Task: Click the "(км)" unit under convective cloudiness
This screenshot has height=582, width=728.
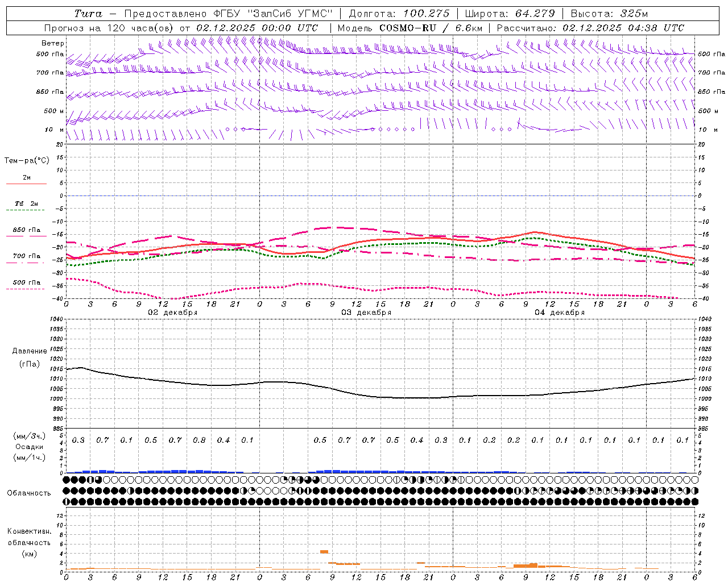Action: point(30,554)
